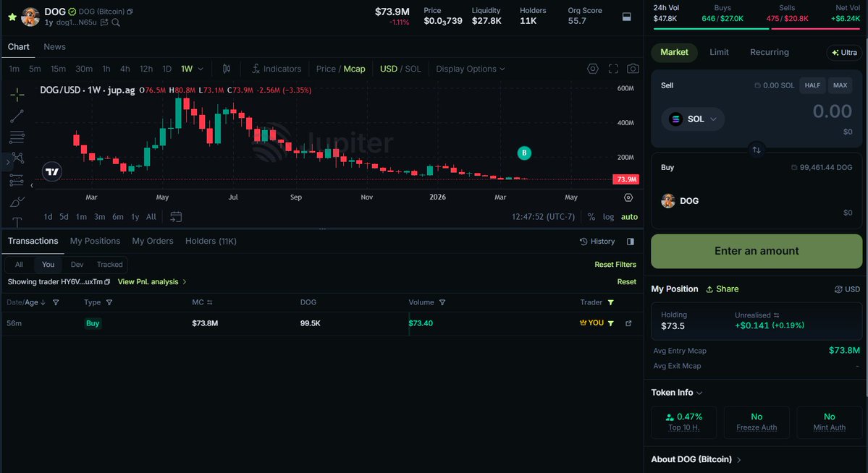Toggle the favorite star for DOG

12,17
